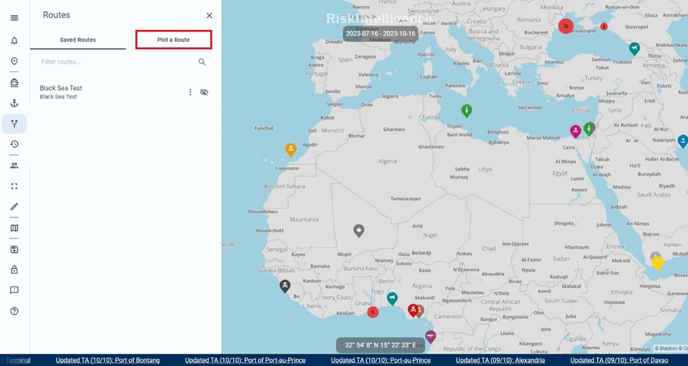
Task: Open the date range 2023-07-16 to 2023-10-16 selector
Action: tap(380, 34)
